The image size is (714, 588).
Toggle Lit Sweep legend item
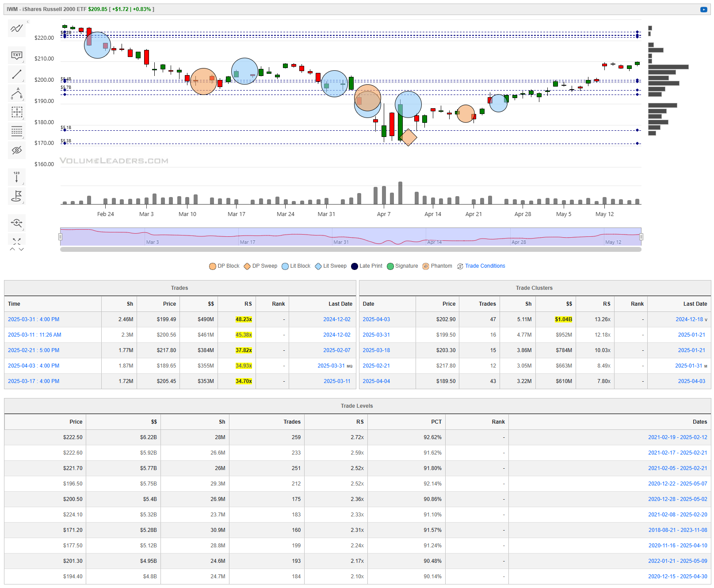click(331, 266)
